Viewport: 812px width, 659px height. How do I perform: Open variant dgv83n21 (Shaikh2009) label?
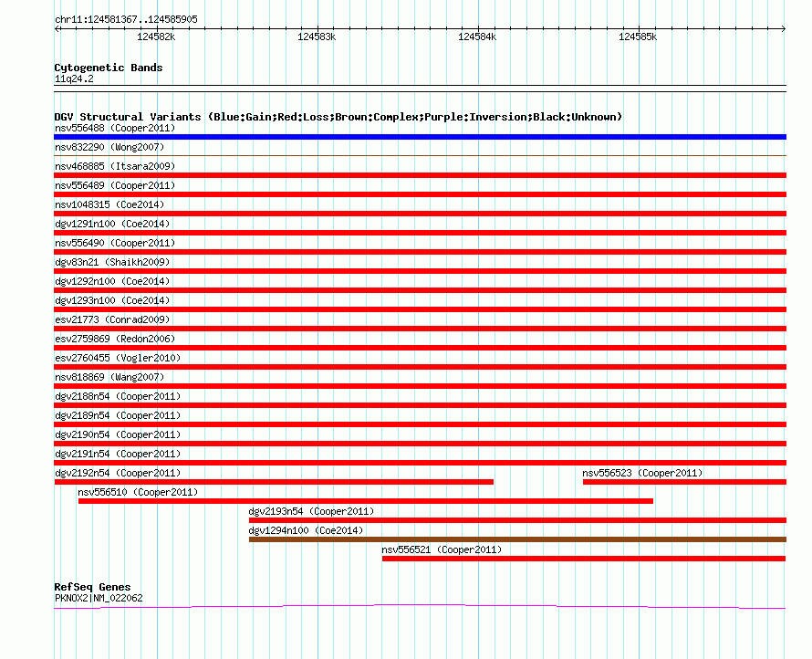(112, 262)
